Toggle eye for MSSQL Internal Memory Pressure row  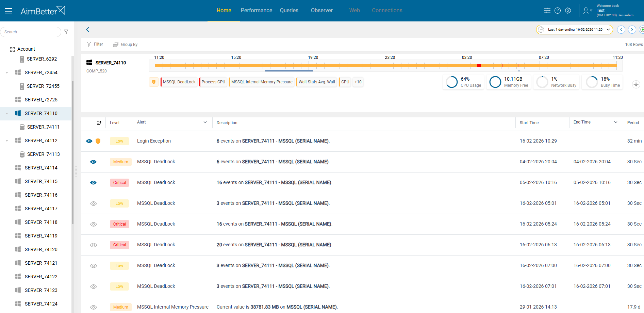click(94, 307)
